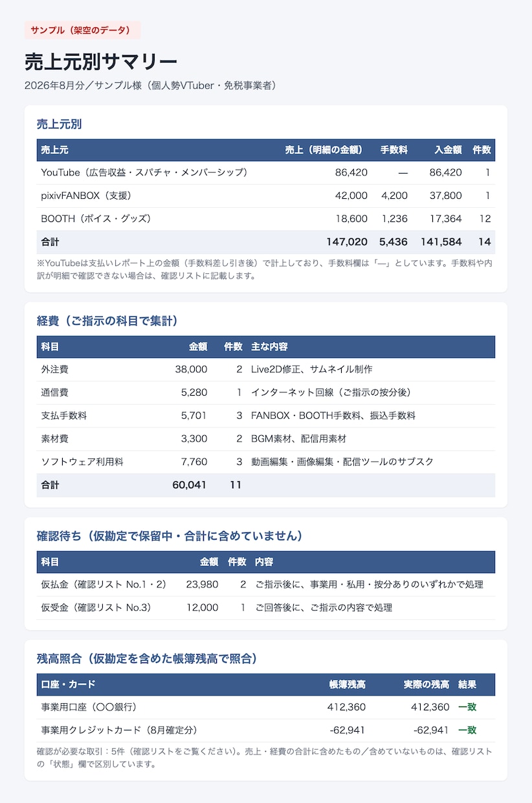
Task: Click ご指示後に、事業用・私用・按分あり description
Action: (369, 584)
